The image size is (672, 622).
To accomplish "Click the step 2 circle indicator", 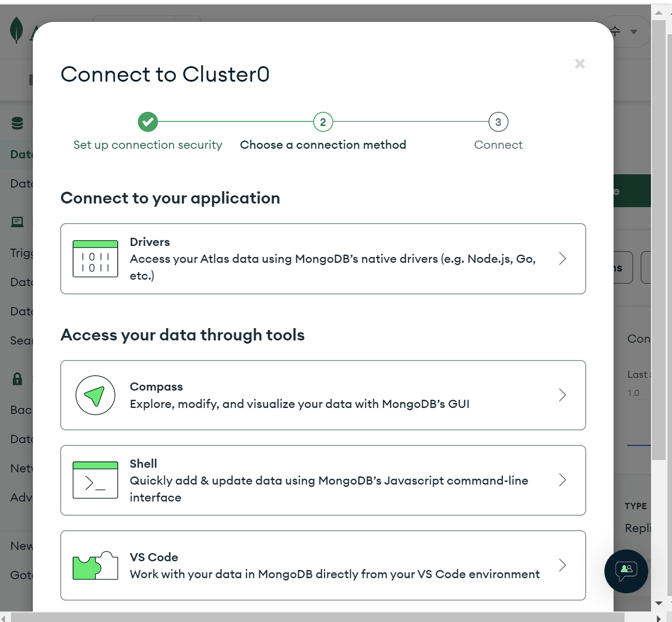I will (x=323, y=122).
